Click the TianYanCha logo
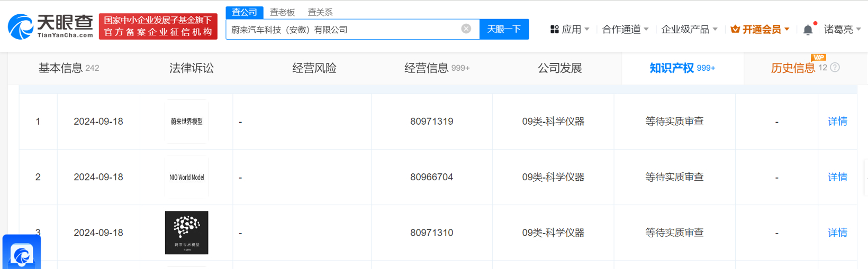The width and height of the screenshot is (868, 269). click(x=51, y=26)
